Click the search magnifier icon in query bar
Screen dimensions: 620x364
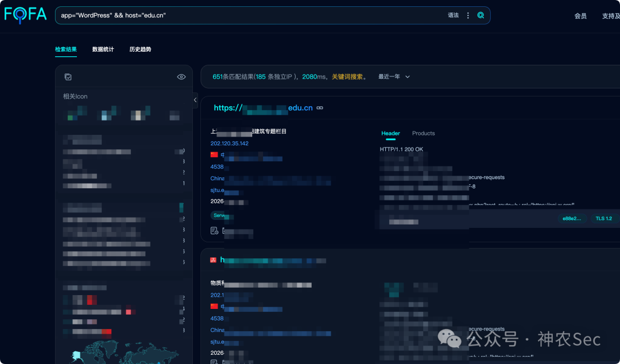(481, 16)
